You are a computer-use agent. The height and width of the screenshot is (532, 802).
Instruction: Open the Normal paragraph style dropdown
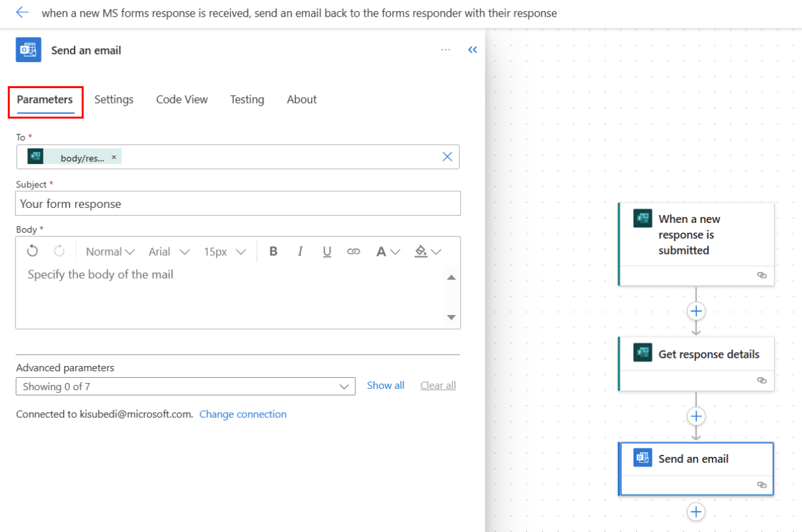(110, 251)
